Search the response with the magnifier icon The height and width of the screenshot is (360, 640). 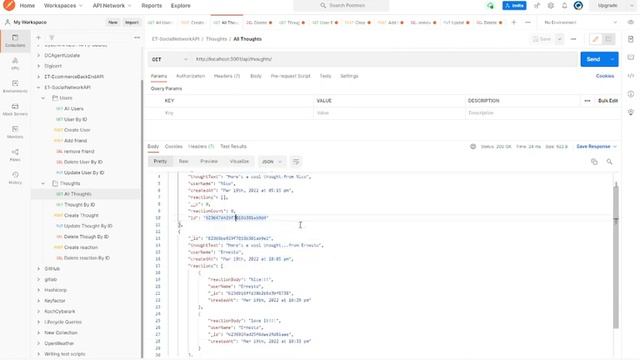click(609, 162)
